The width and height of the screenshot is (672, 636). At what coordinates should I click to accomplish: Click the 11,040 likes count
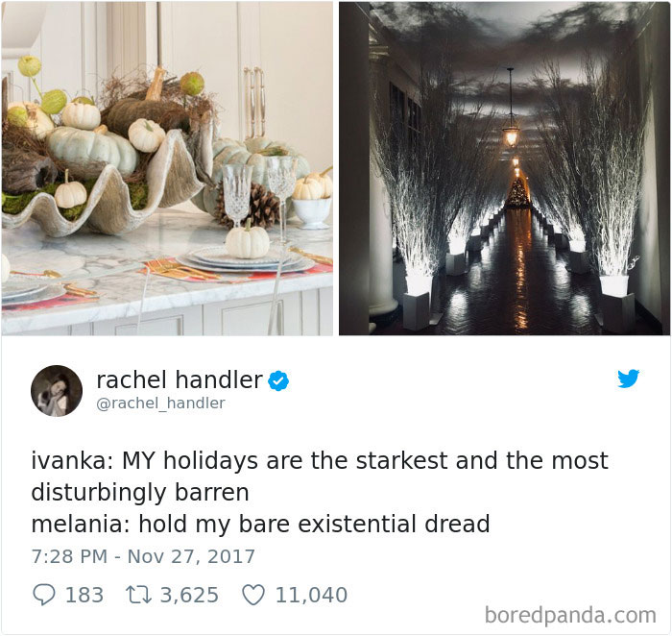[312, 595]
